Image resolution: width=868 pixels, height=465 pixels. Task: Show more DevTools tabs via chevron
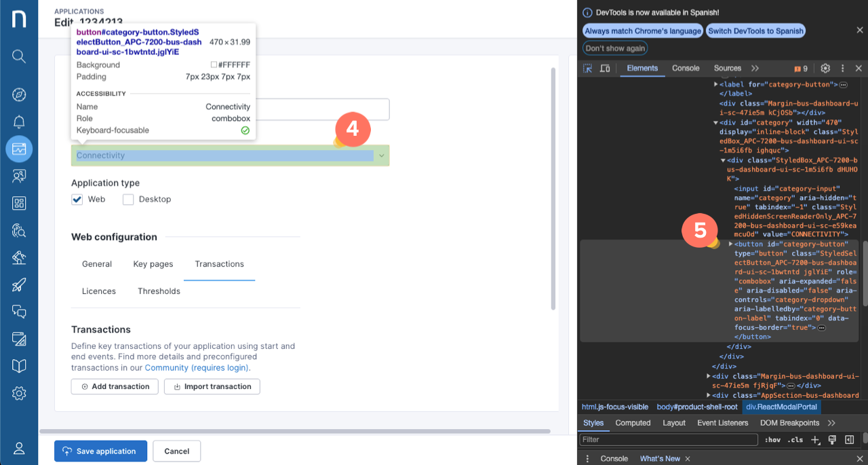[755, 69]
